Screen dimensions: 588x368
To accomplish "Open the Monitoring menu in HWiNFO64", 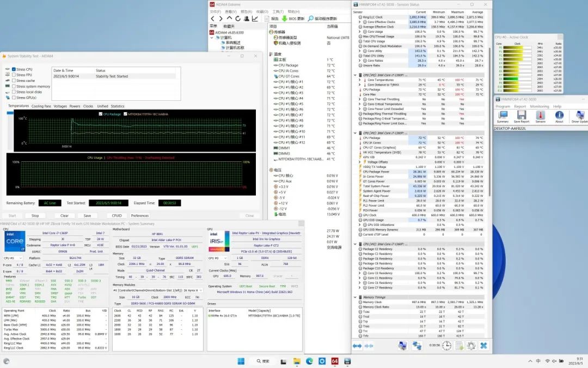I will click(x=540, y=106).
